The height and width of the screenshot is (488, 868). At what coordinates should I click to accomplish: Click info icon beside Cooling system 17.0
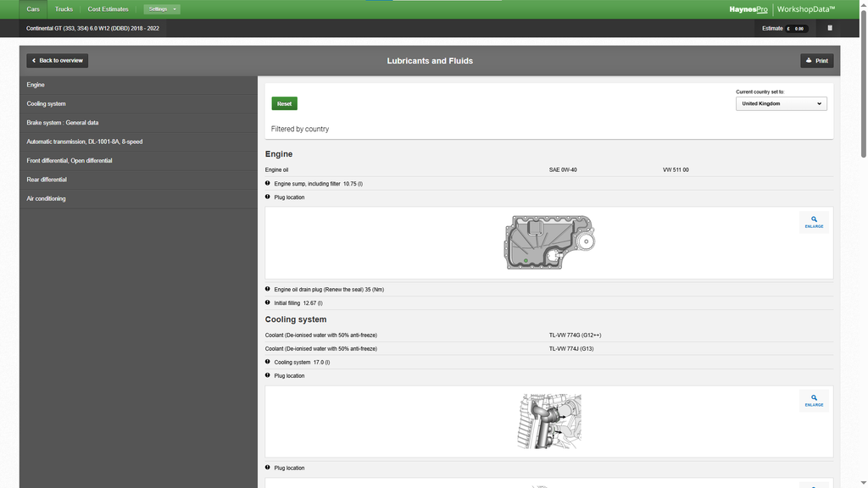(267, 362)
